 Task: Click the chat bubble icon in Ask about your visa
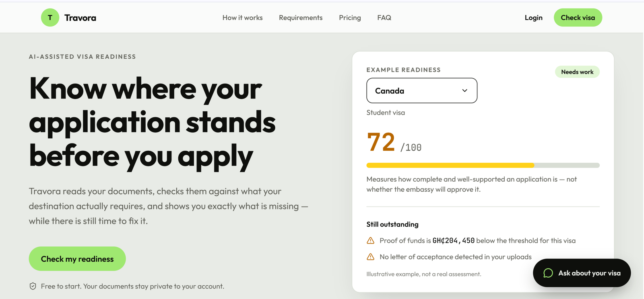coord(548,273)
